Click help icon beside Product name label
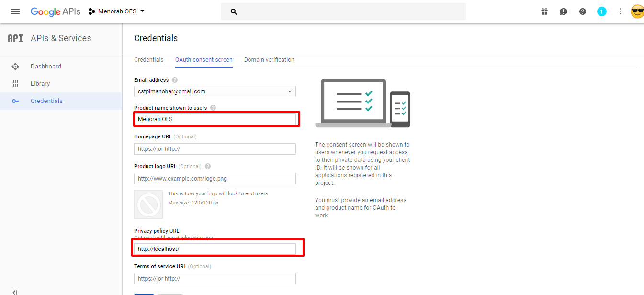The image size is (644, 295). [213, 108]
